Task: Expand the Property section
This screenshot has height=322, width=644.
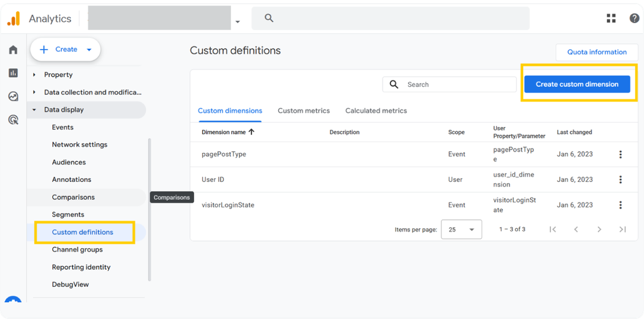Action: click(35, 75)
